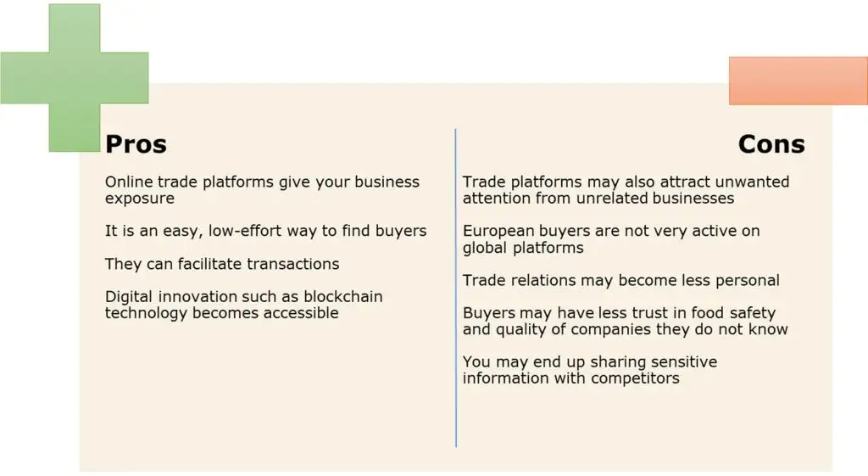Select 'global platforms' text line
The image size is (868, 476).
point(523,248)
